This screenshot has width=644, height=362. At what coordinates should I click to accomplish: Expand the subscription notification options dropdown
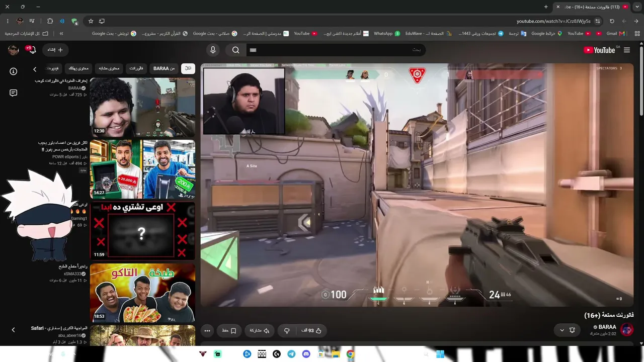[x=562, y=330]
